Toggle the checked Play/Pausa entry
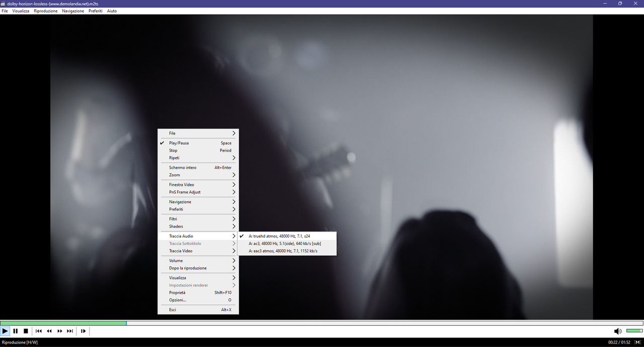The height and width of the screenshot is (347, 644). coord(198,143)
